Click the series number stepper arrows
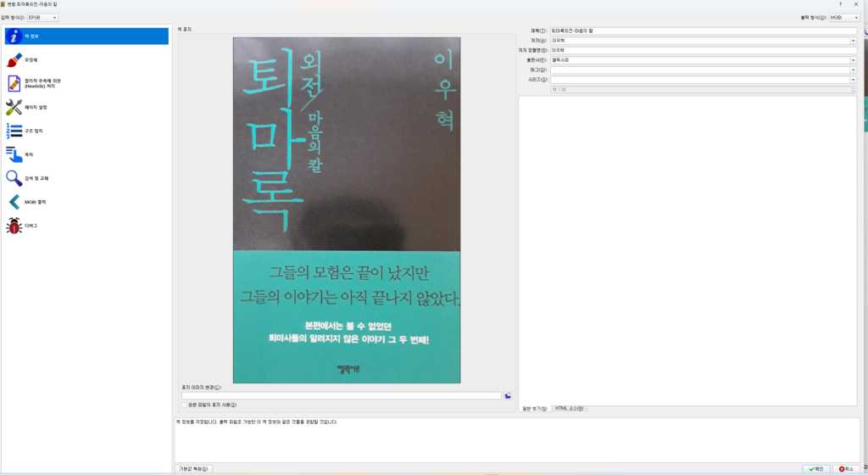This screenshot has width=868, height=475. [854, 90]
